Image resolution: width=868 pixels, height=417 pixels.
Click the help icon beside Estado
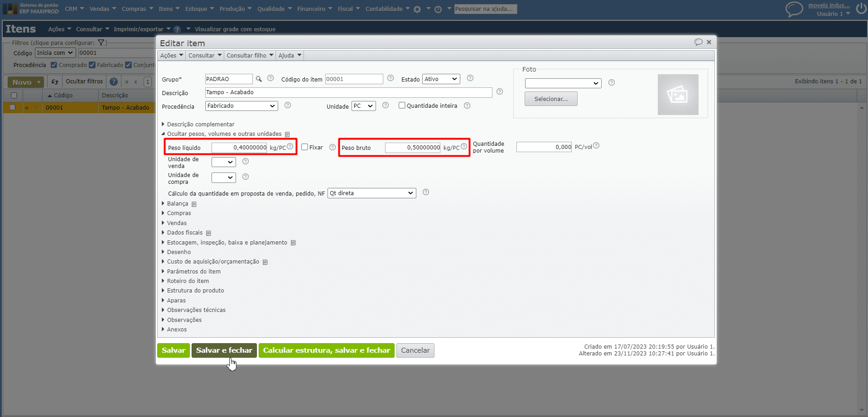470,78
